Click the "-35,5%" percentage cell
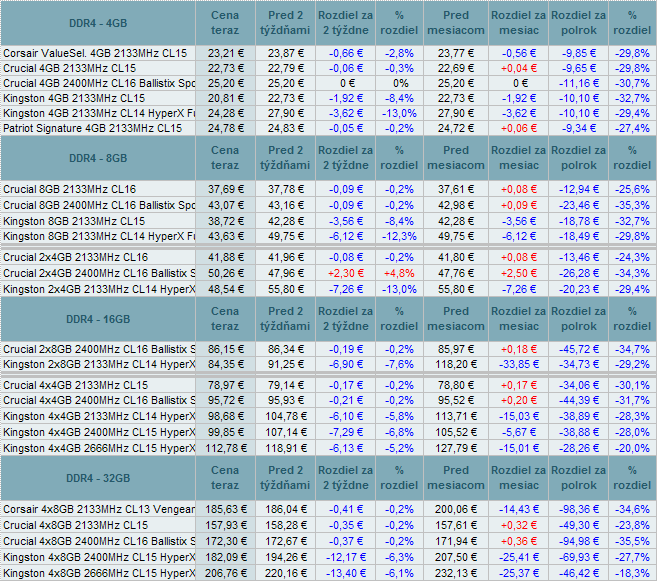657x581 pixels. click(632, 541)
